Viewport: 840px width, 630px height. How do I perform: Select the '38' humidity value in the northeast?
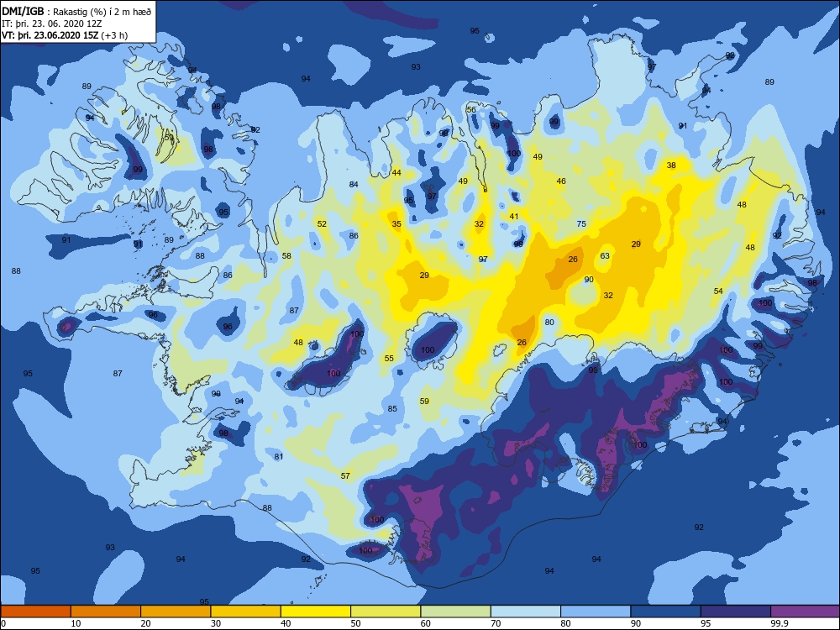(671, 165)
